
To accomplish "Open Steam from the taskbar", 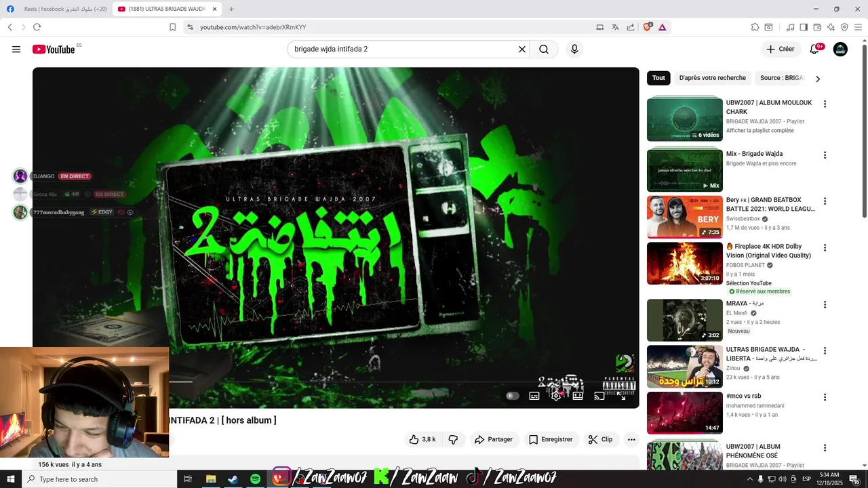I will (x=233, y=479).
